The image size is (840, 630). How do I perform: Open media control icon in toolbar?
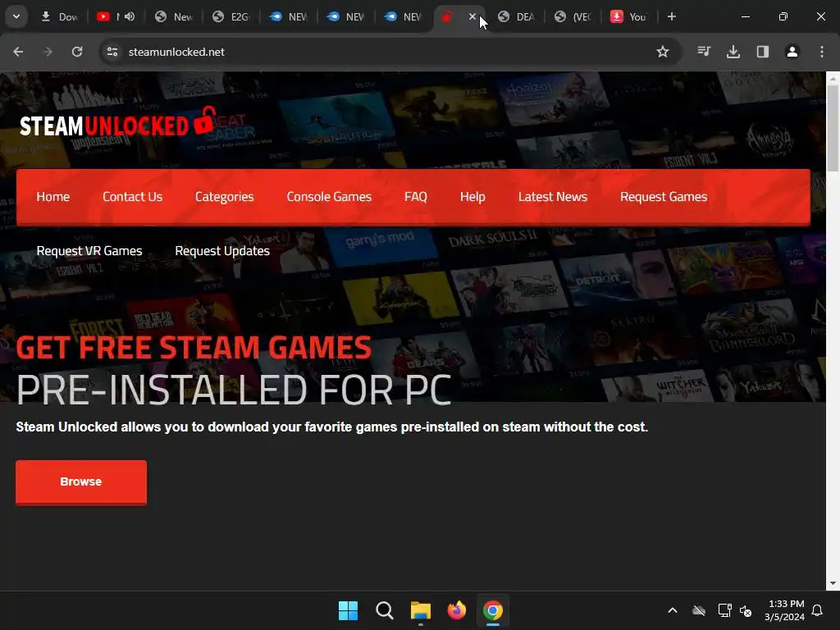[704, 52]
